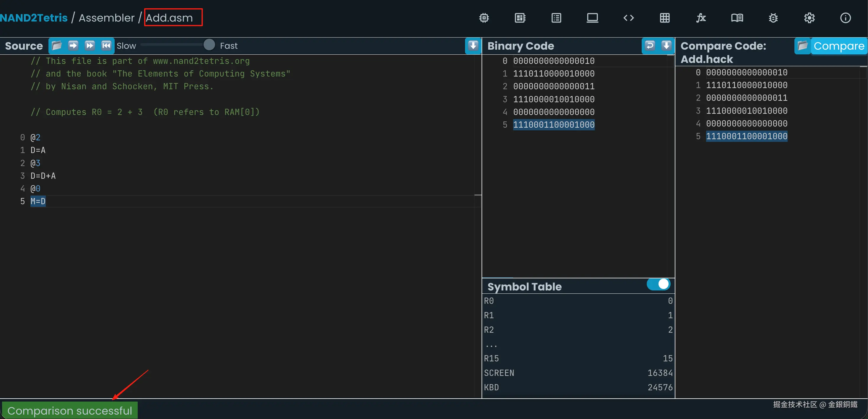Click the fx functions icon
The height and width of the screenshot is (419, 868).
click(701, 18)
